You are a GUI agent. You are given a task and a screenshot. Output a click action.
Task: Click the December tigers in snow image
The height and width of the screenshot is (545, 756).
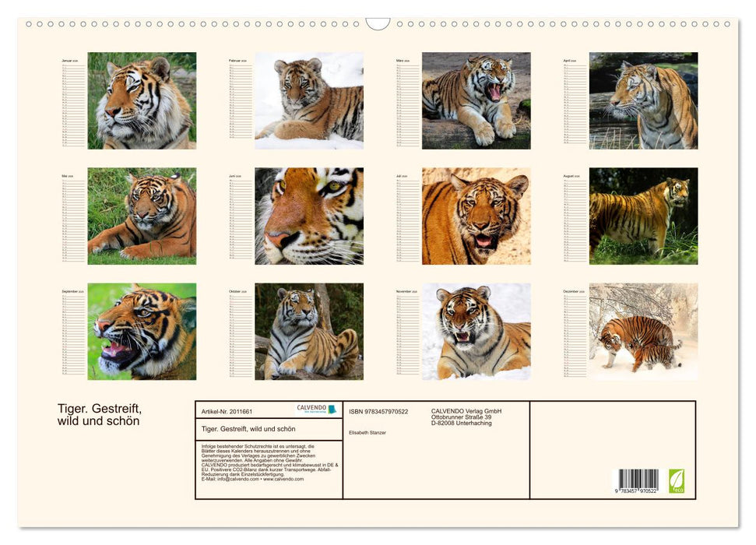(x=642, y=331)
